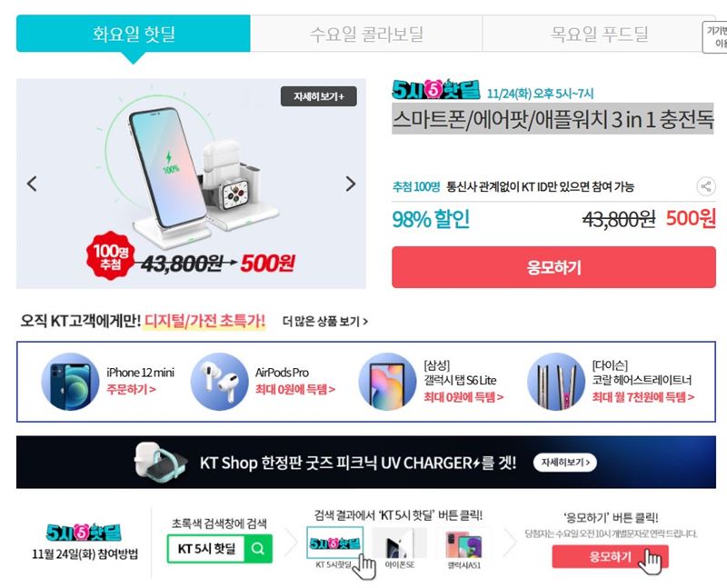Select the Dyson Corrale straightener image
This screenshot has height=588, width=727.
coord(556,382)
